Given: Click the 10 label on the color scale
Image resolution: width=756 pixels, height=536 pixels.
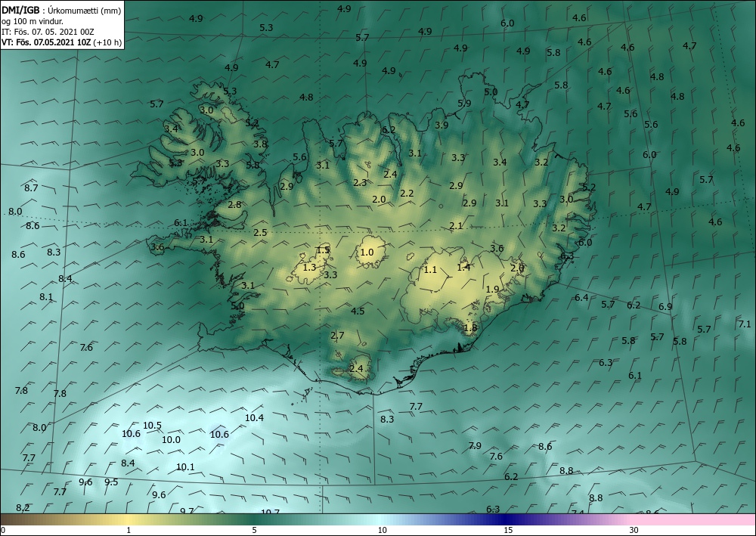Looking at the screenshot, I should point(382,530).
